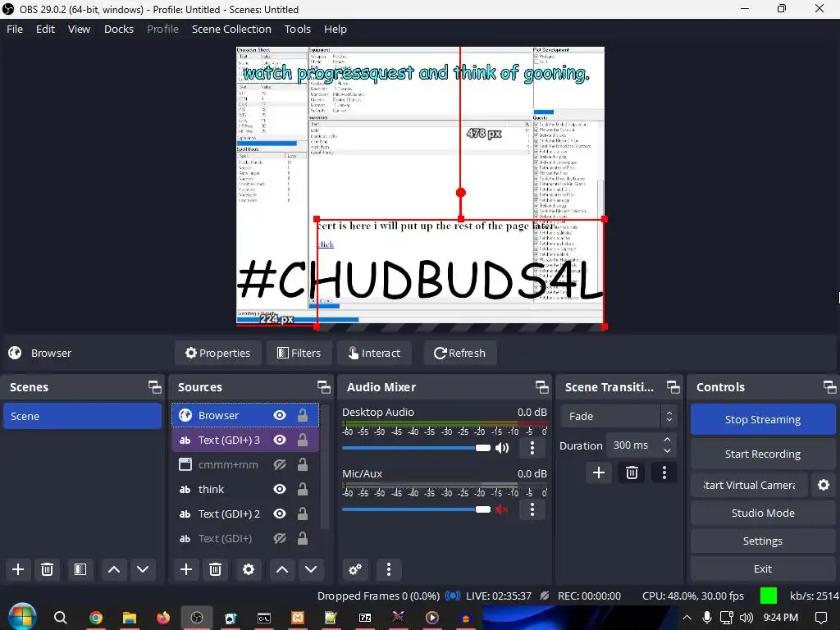Decrease transition duration with down arrow
Viewport: 840px width, 630px height.
coord(667,451)
